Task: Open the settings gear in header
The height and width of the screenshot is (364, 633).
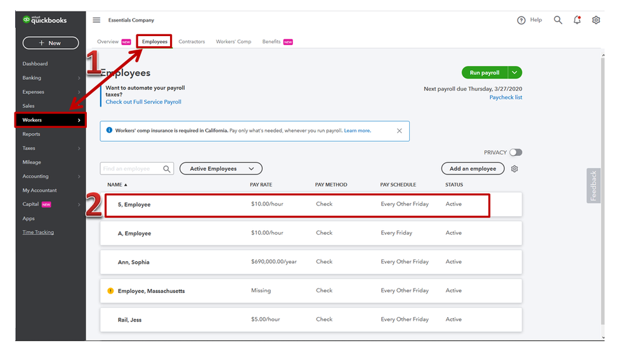Action: click(x=596, y=20)
